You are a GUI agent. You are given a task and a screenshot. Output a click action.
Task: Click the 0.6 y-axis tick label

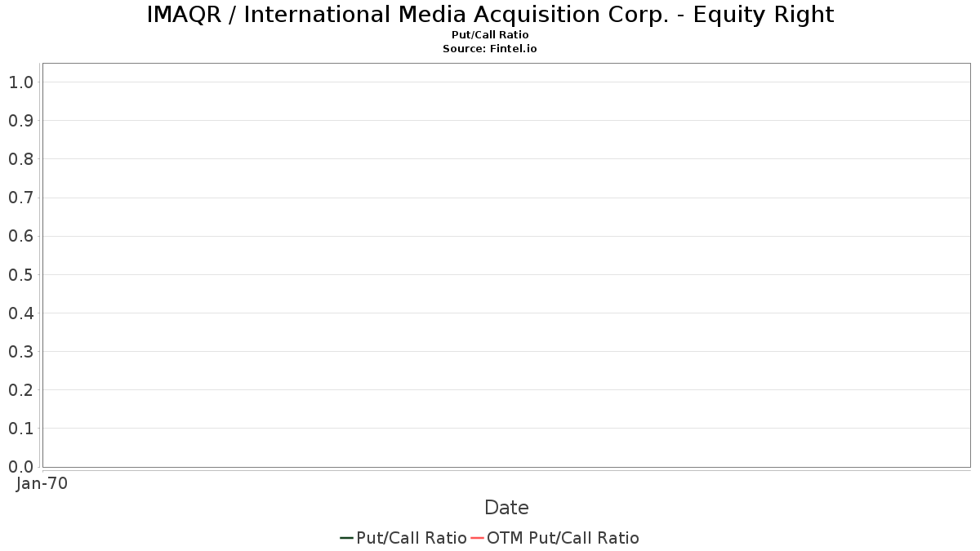click(21, 237)
